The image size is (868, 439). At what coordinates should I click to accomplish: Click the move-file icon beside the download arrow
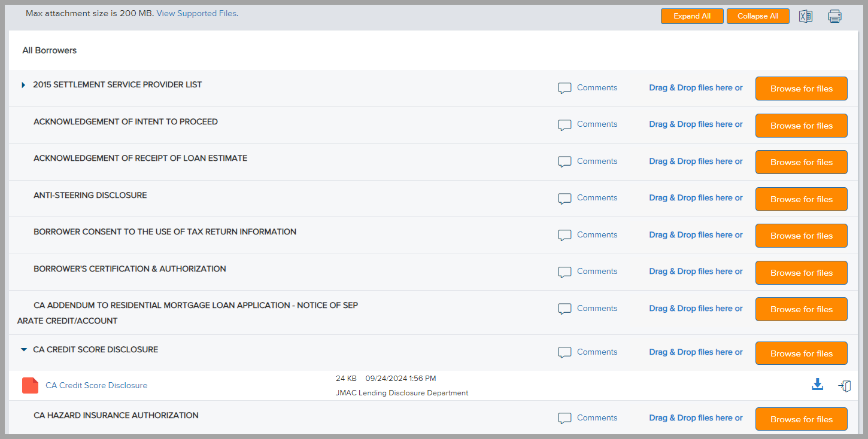coord(845,386)
